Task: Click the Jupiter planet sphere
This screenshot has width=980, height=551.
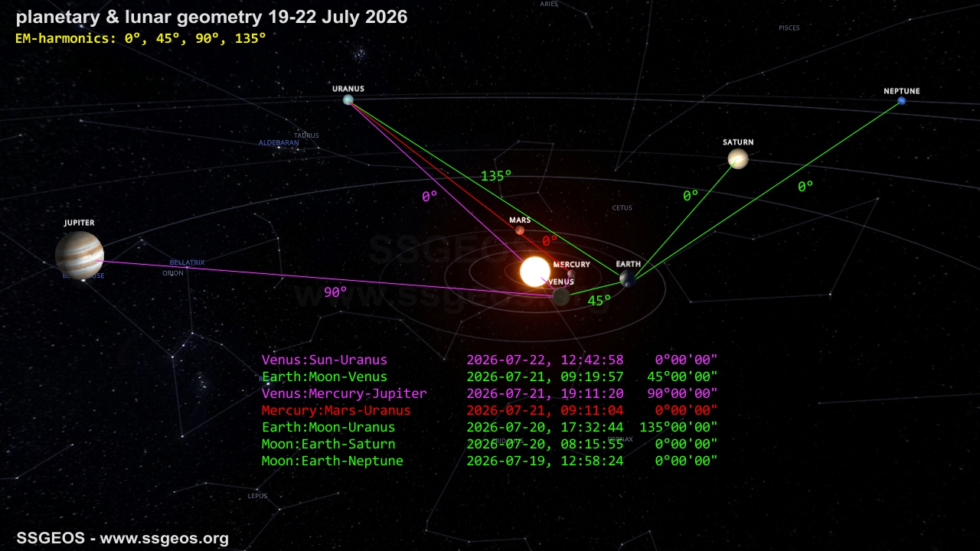Action: (80, 256)
